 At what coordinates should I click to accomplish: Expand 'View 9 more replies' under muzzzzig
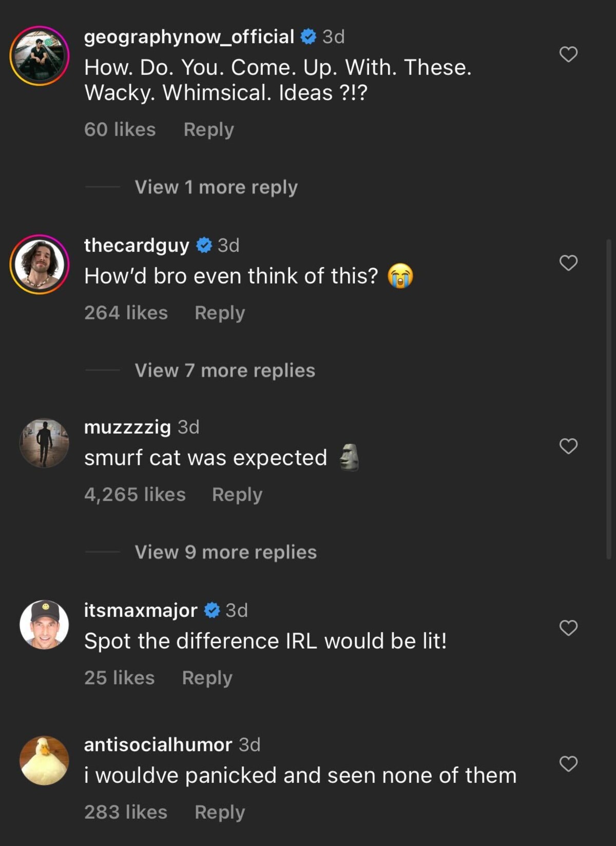coord(225,552)
